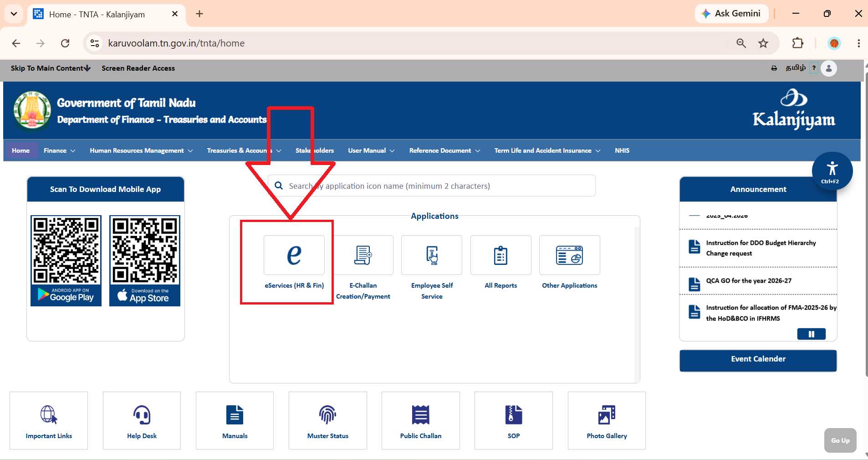Expand the User Manual dropdown

371,150
